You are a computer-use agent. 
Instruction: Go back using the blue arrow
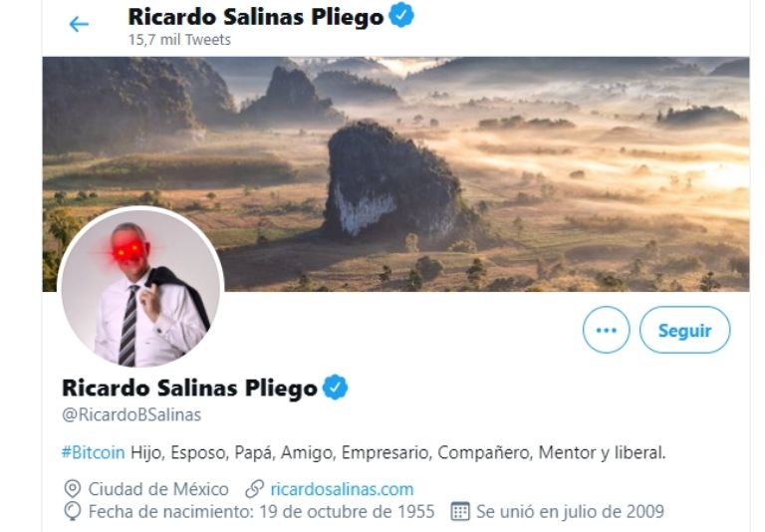[x=79, y=24]
